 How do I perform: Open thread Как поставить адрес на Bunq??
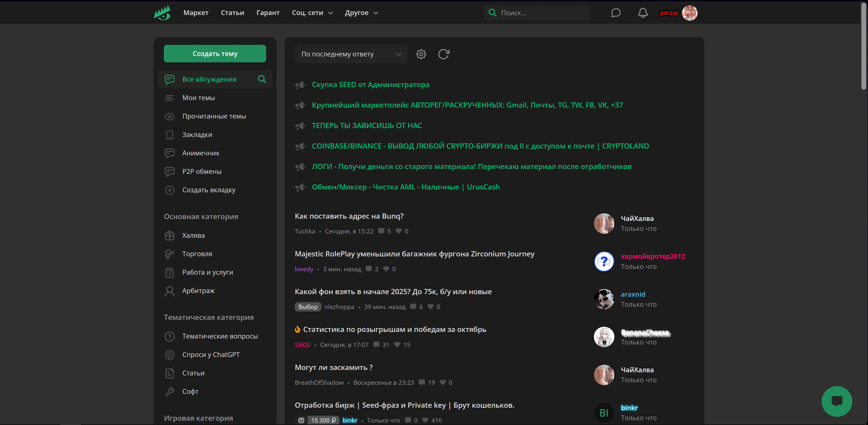[x=349, y=216]
